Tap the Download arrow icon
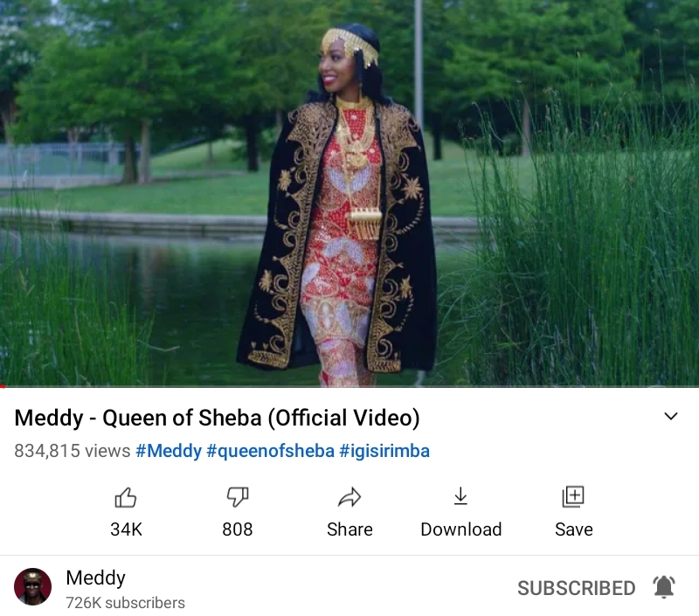Screen dimensions: 699x616 pyautogui.click(x=460, y=496)
